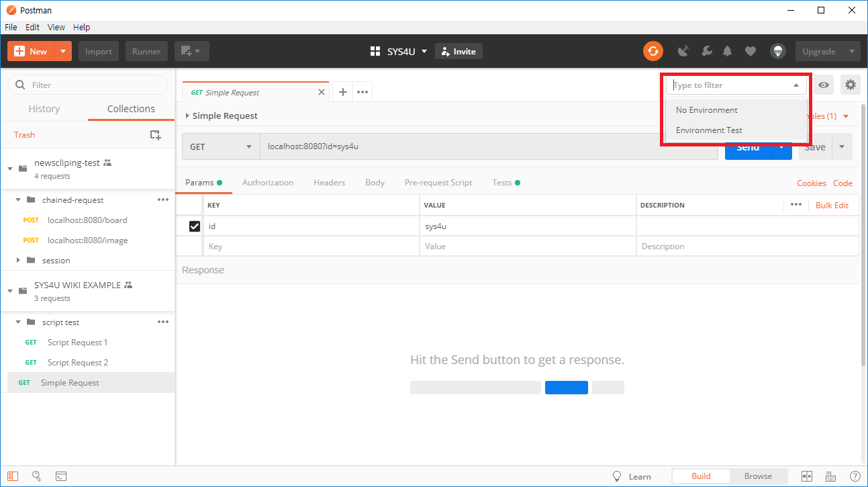This screenshot has width=868, height=487.
Task: Open keyboard shortcuts icon in status bar
Action: [832, 476]
